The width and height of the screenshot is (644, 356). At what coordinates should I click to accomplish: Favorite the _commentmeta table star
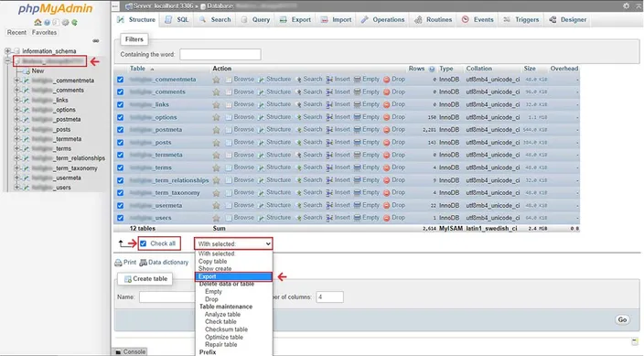click(216, 80)
